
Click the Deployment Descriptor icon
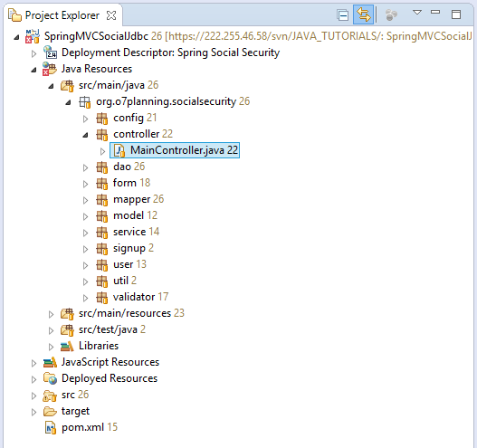[x=50, y=52]
